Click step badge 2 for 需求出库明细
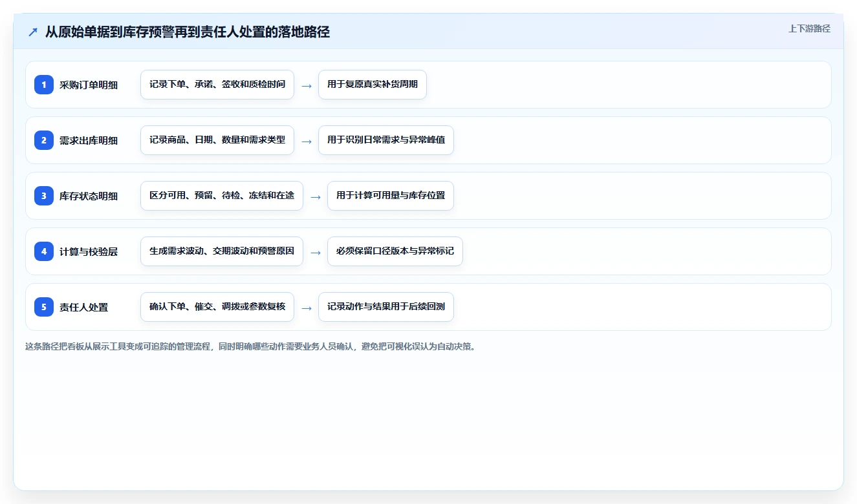 tap(44, 140)
